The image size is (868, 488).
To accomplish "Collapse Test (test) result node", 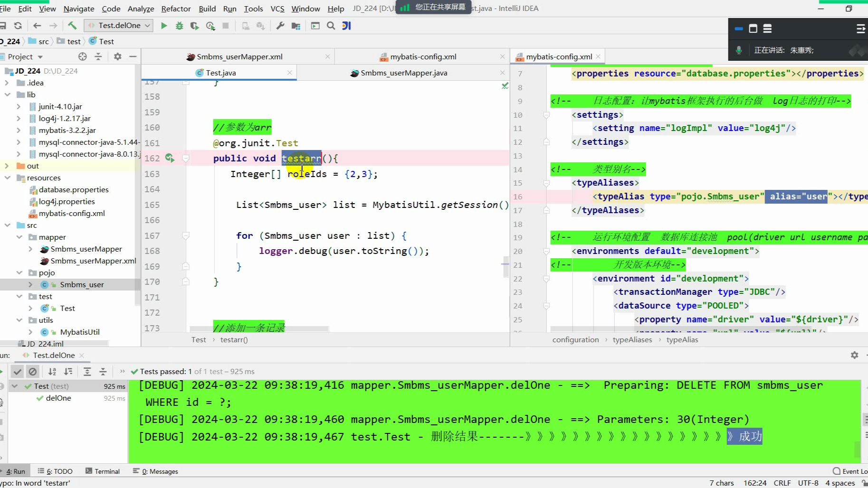I will coord(14,386).
